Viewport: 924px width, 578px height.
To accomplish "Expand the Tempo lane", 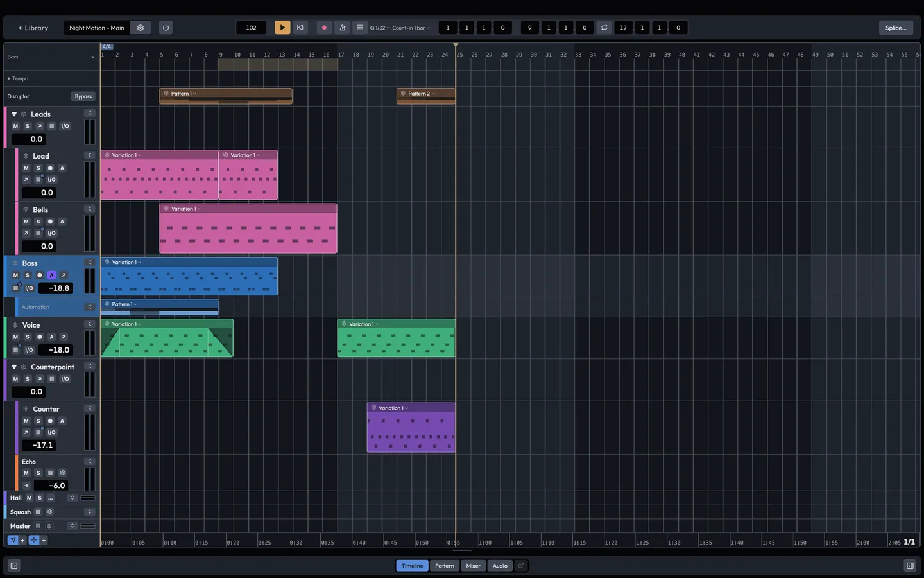I will point(9,78).
